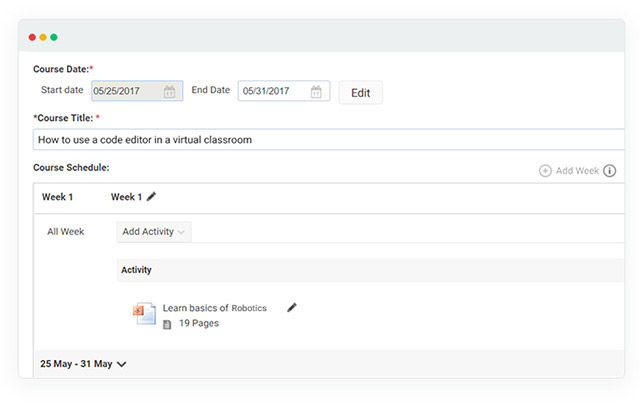Click the Course Schedule heading
640x410 pixels.
[x=71, y=167]
